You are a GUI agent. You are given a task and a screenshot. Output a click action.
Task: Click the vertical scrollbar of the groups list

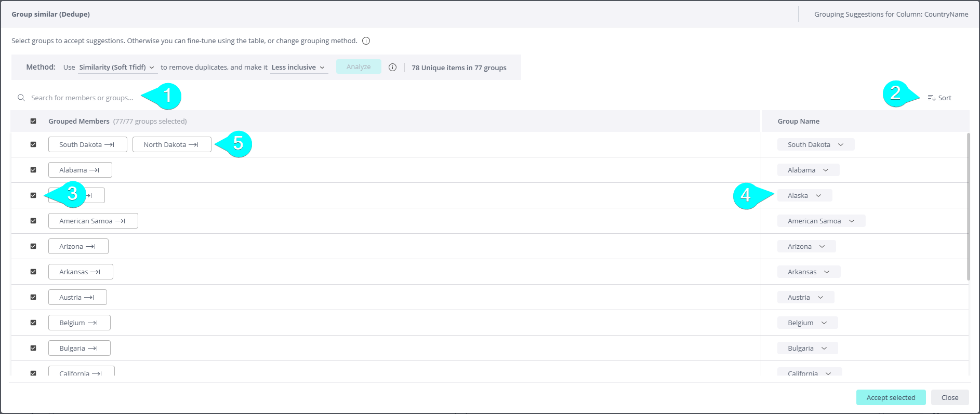click(968, 208)
